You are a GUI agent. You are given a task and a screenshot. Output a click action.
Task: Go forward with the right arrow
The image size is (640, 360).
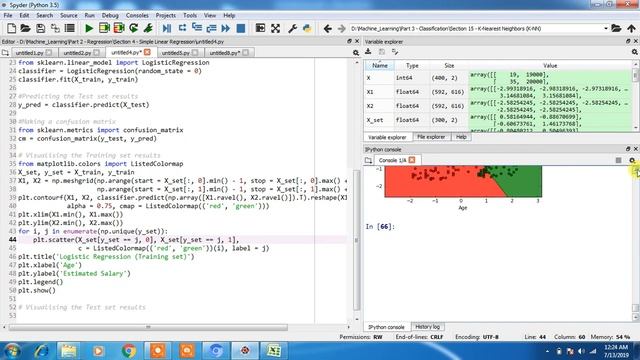(341, 28)
